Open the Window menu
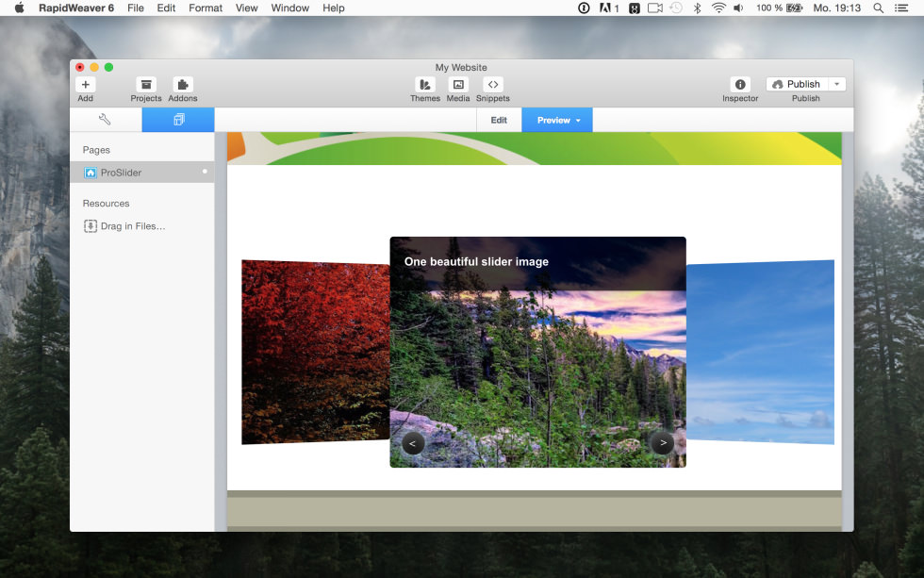924x578 pixels. 290,8
